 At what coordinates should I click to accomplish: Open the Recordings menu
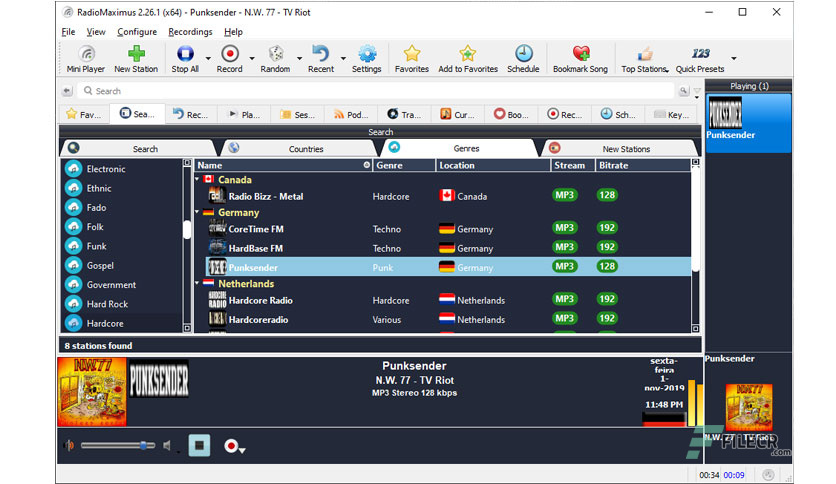coord(190,32)
